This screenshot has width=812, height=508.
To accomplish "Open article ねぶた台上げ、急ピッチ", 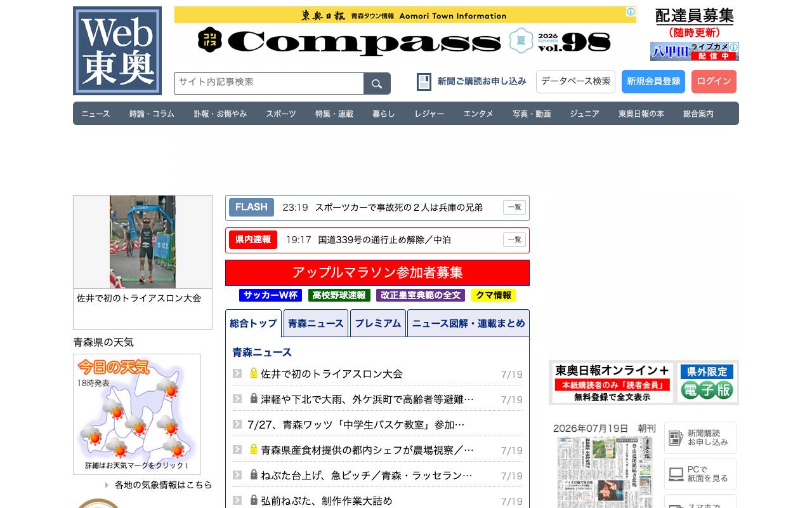I will click(x=367, y=475).
